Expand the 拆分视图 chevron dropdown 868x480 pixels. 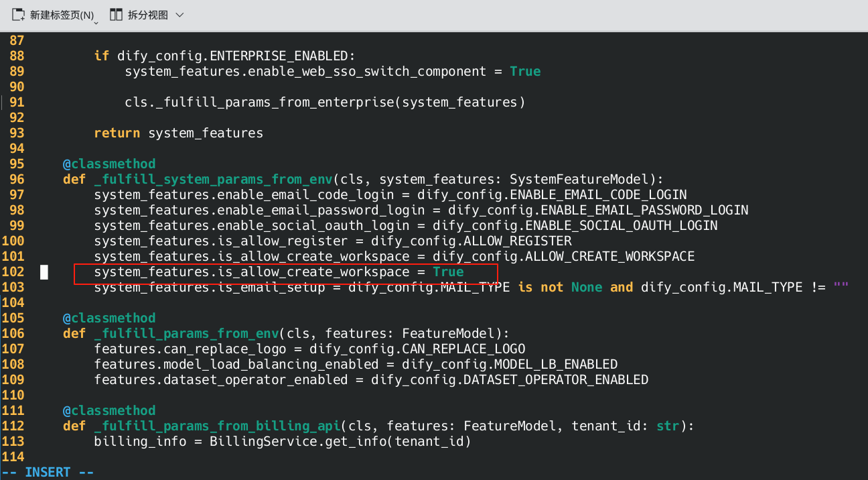pyautogui.click(x=179, y=15)
